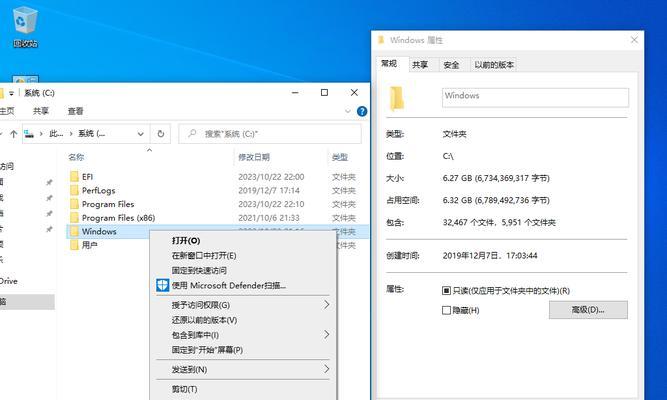Open the Recycle Bin desktop icon
Image resolution: width=667 pixels, height=400 pixels.
(26, 26)
